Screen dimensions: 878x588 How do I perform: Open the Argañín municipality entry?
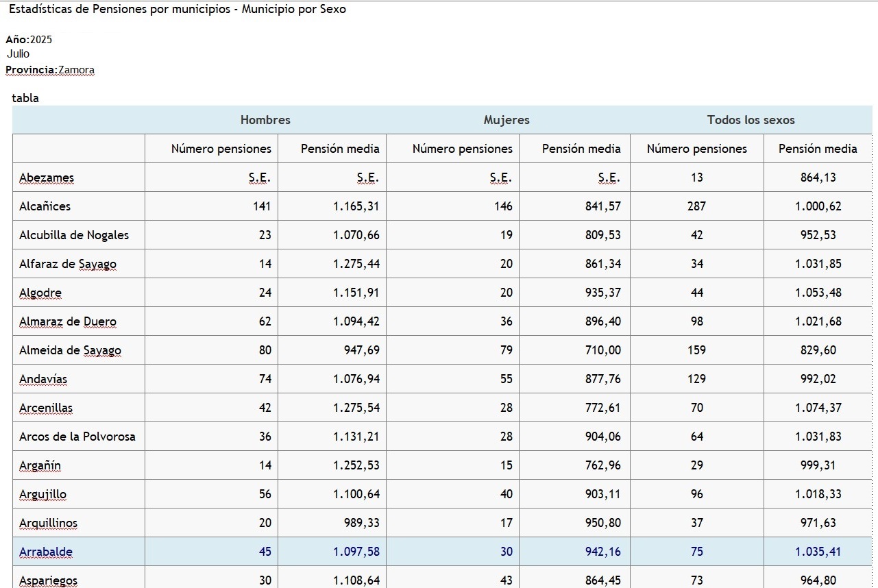click(x=40, y=465)
